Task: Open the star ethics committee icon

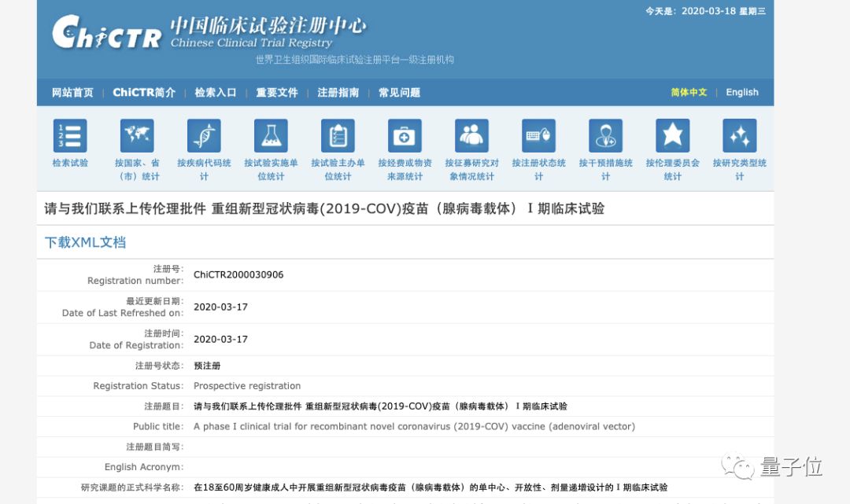Action: coord(672,136)
